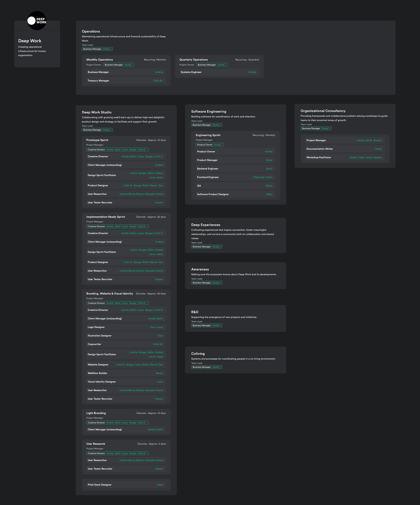The image size is (420, 505).
Task: Click the name Oleksandr
Action: point(259,177)
